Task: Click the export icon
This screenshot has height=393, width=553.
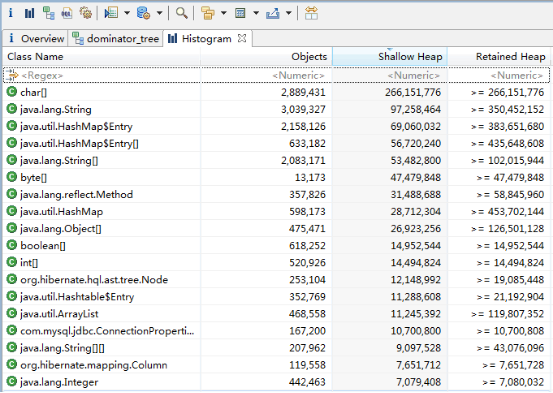Action: click(x=273, y=13)
